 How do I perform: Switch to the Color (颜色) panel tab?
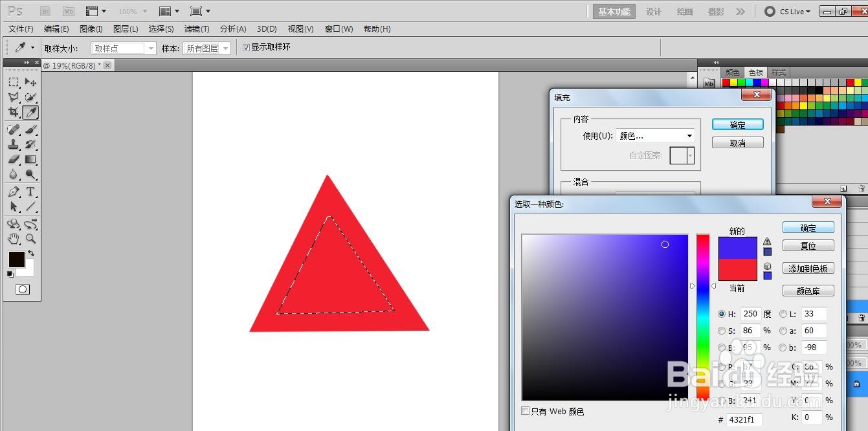click(732, 72)
